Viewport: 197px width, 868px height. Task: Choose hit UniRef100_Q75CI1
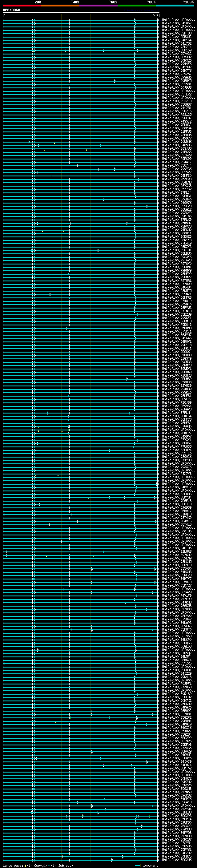177,332
